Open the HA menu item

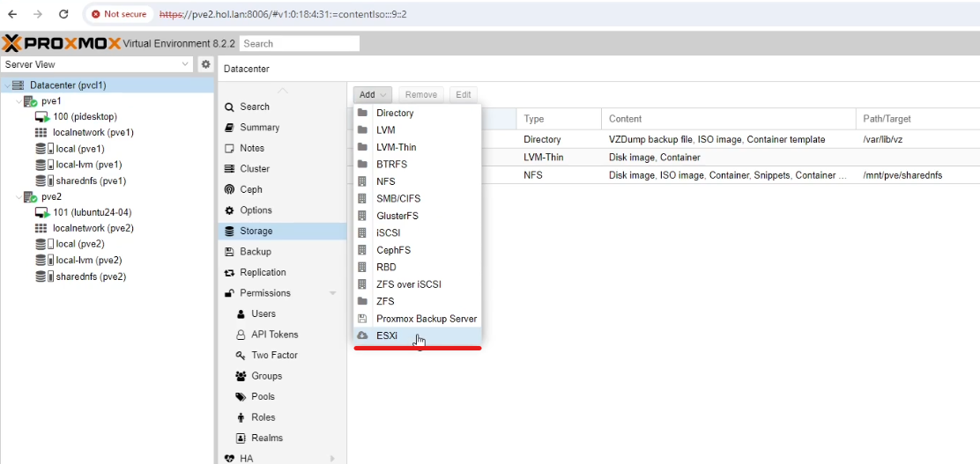click(283, 458)
